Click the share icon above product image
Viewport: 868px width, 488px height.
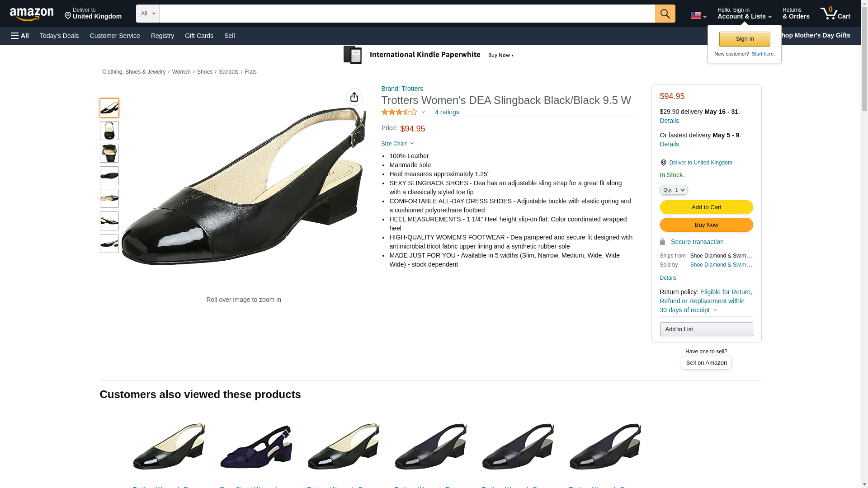[x=354, y=97]
